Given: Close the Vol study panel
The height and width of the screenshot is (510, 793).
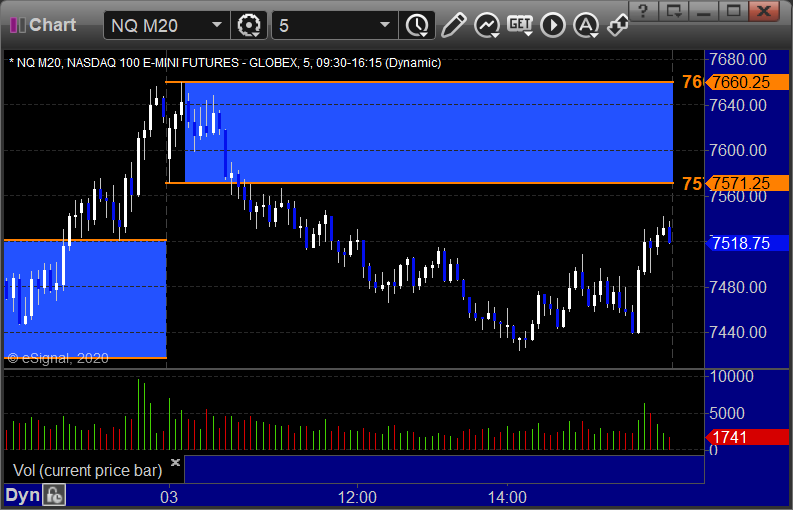Looking at the screenshot, I should tap(175, 462).
